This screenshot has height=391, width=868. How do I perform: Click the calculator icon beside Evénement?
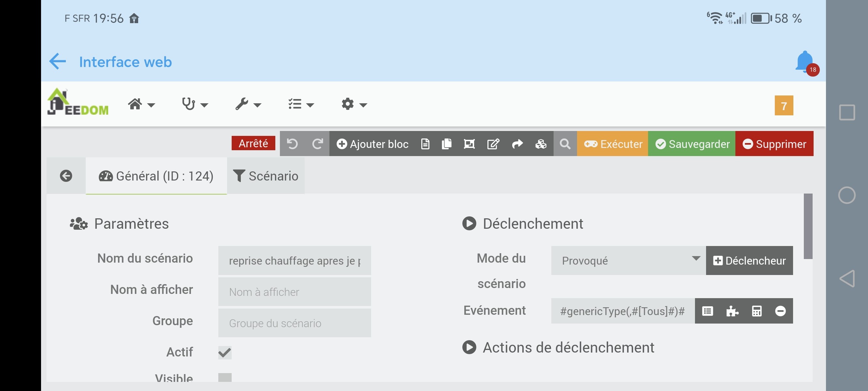[757, 311]
